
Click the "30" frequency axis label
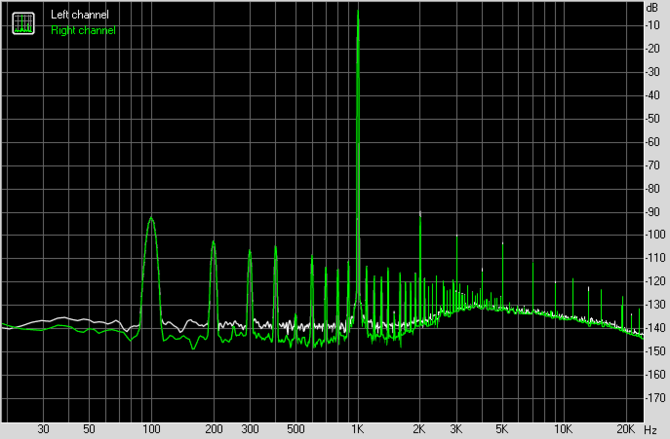point(43,429)
